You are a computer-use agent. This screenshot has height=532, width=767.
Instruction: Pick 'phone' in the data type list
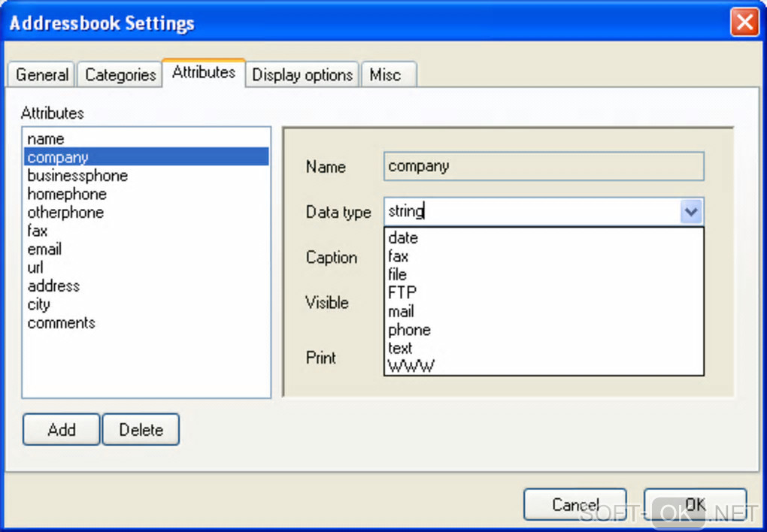coord(409,330)
